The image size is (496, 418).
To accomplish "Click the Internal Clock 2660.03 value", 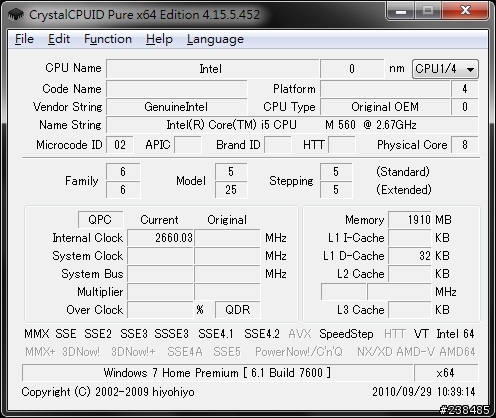I will [x=160, y=238].
